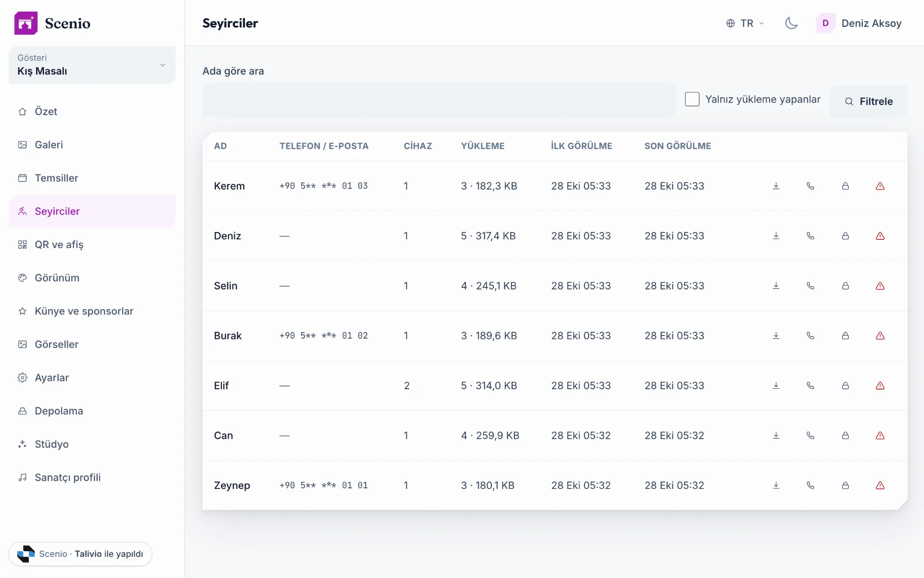
Task: Click the phone icon in Elif's row
Action: [810, 386]
